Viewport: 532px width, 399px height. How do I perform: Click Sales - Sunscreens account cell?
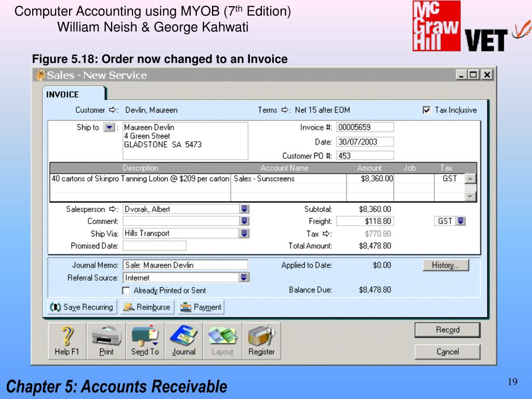pyautogui.click(x=288, y=179)
